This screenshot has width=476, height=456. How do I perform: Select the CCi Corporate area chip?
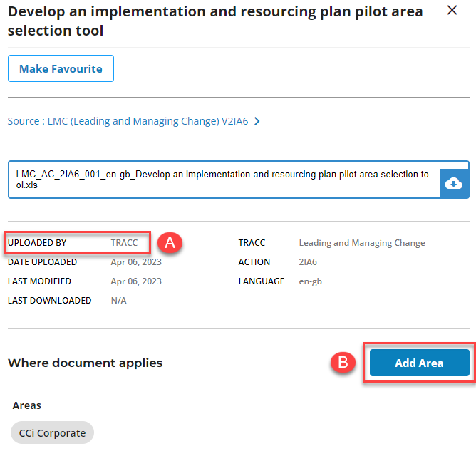pos(52,432)
